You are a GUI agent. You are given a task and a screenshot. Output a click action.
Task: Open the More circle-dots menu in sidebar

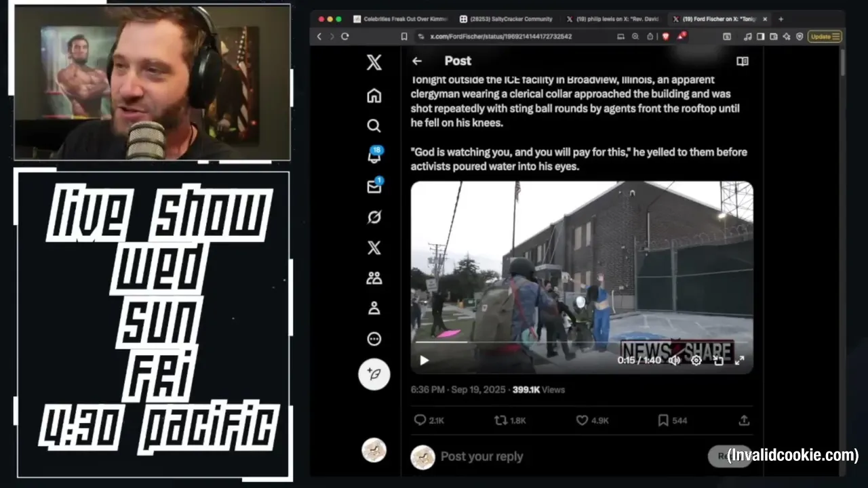[374, 339]
